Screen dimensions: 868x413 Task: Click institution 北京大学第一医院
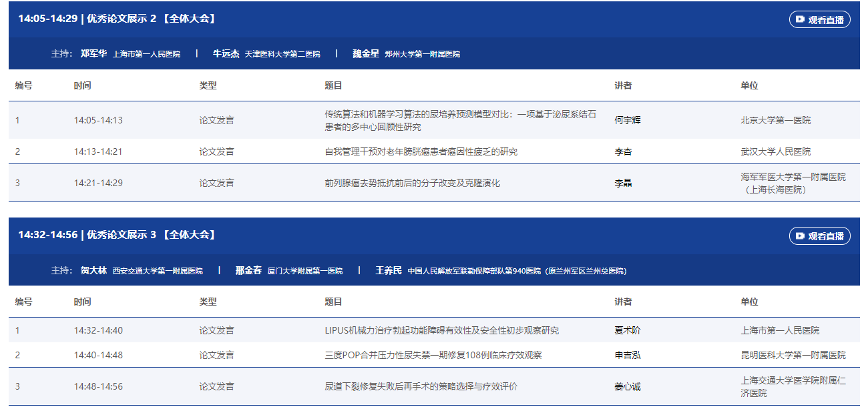tap(775, 120)
